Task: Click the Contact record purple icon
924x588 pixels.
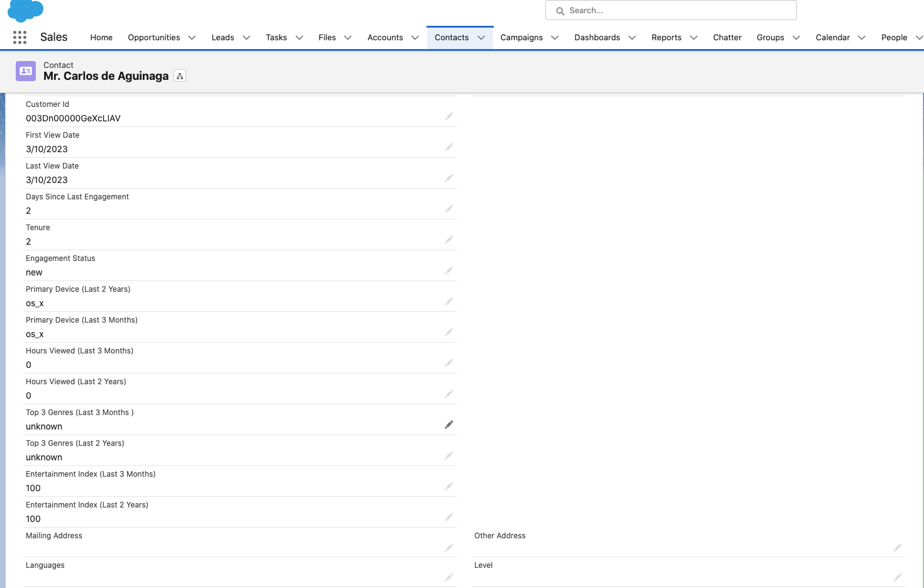Action: 26,71
